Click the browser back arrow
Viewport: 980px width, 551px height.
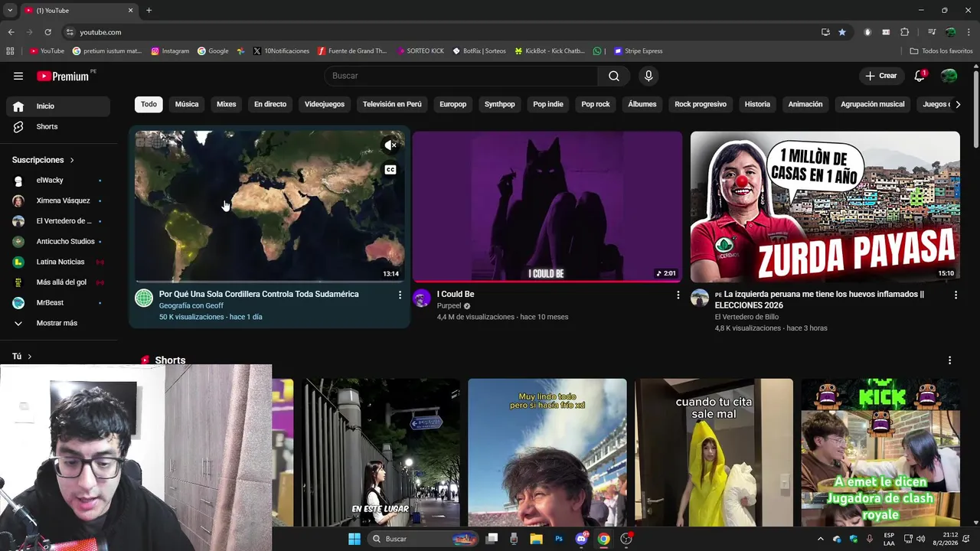pos(11,32)
